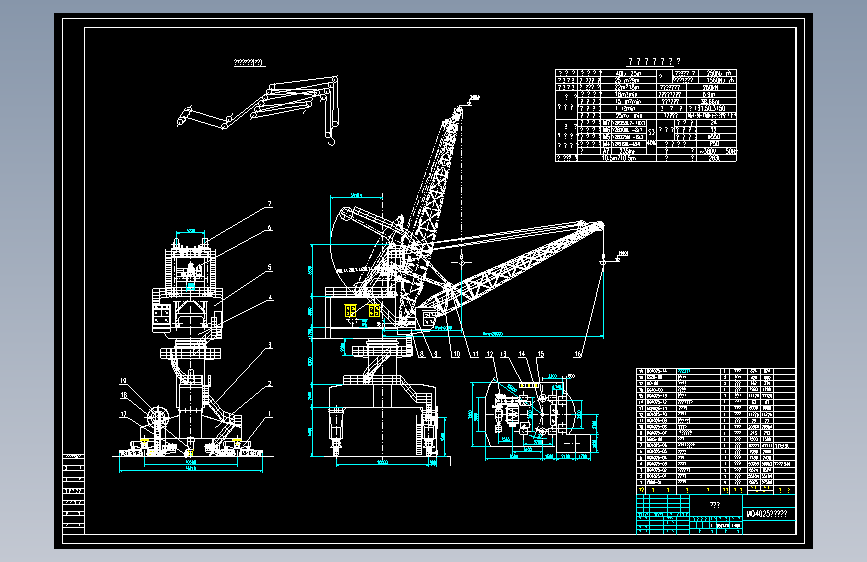The height and width of the screenshot is (562, 867).
Task: Click the MQ4025 drawing title text
Action: [767, 514]
